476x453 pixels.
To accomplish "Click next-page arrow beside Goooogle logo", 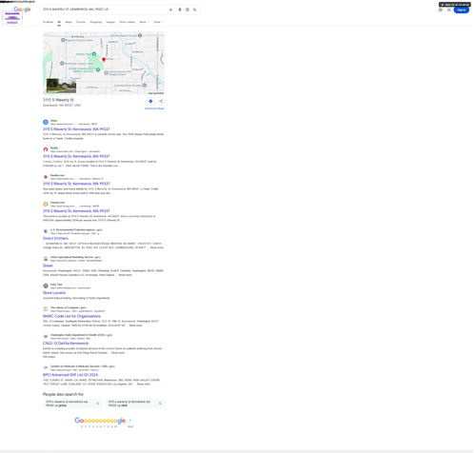I will click(130, 420).
